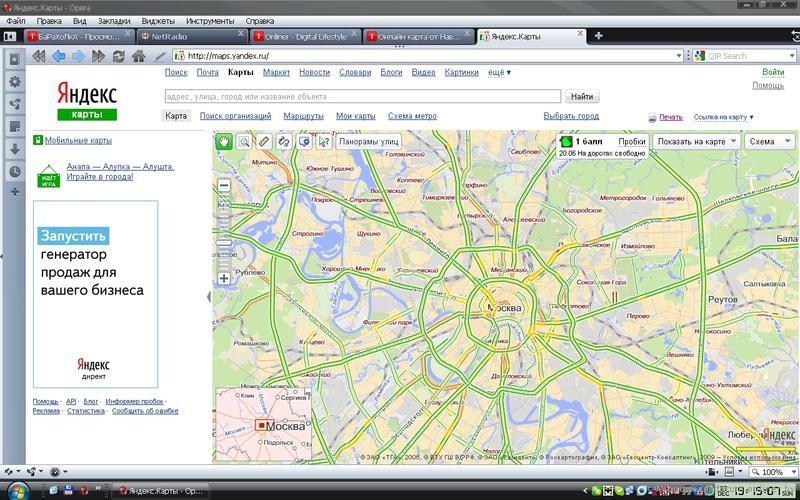Zoom in the map with the plus button
Image resolution: width=800 pixels, height=500 pixels.
point(224,279)
